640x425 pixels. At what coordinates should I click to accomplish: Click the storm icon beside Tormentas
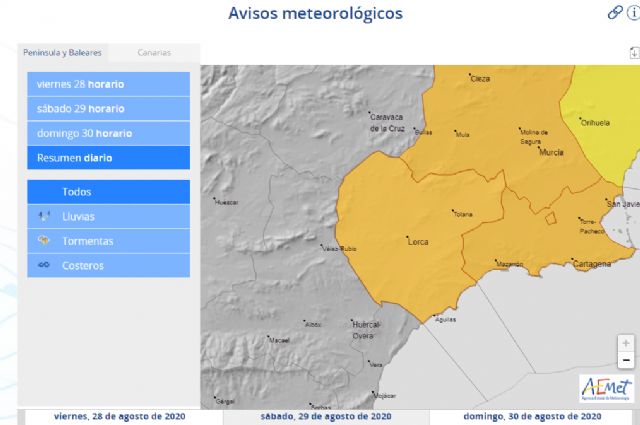click(x=43, y=241)
